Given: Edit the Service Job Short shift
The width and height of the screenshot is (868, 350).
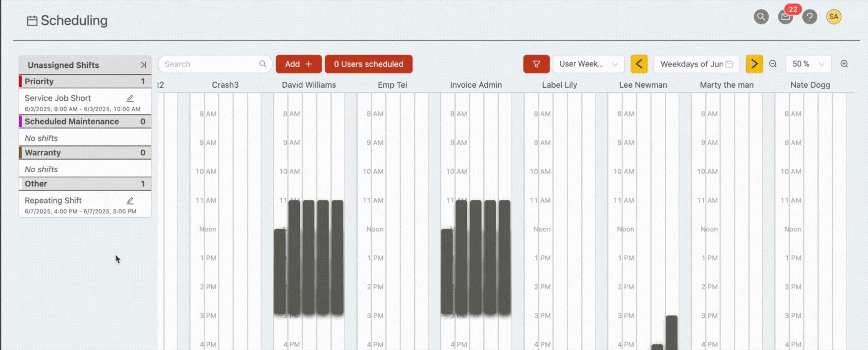Looking at the screenshot, I should [x=130, y=98].
